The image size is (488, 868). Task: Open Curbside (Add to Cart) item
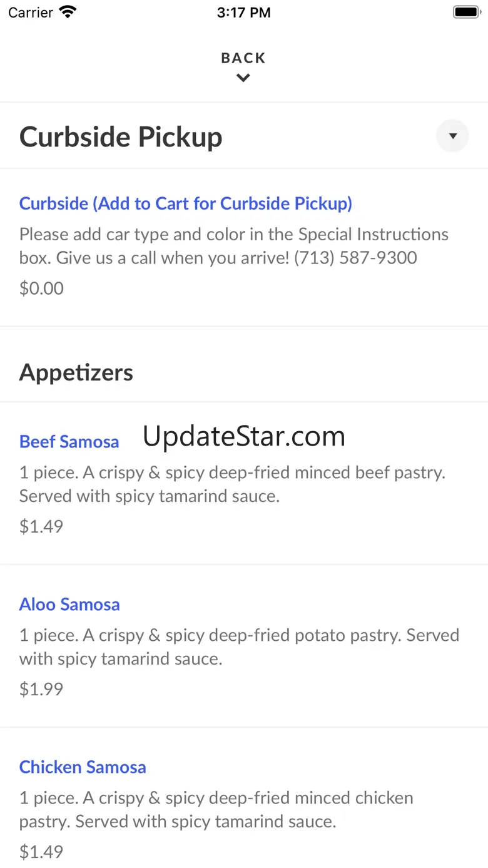coord(186,203)
